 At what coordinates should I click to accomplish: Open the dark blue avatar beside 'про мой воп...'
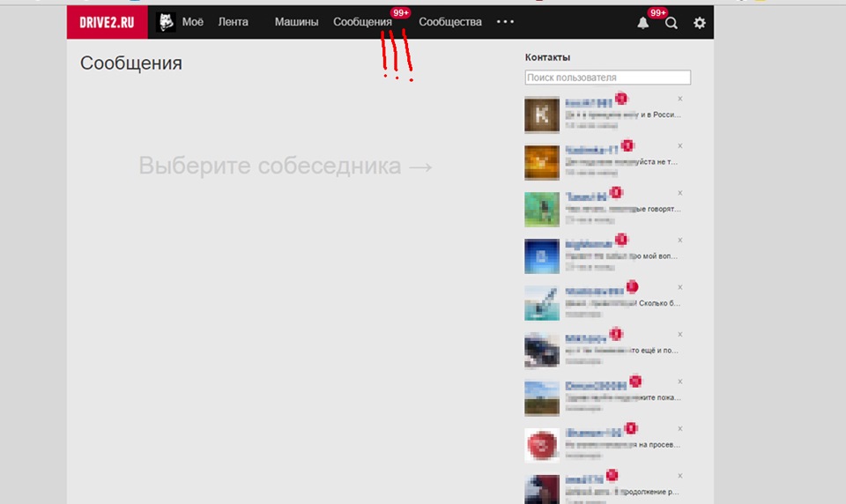[542, 256]
